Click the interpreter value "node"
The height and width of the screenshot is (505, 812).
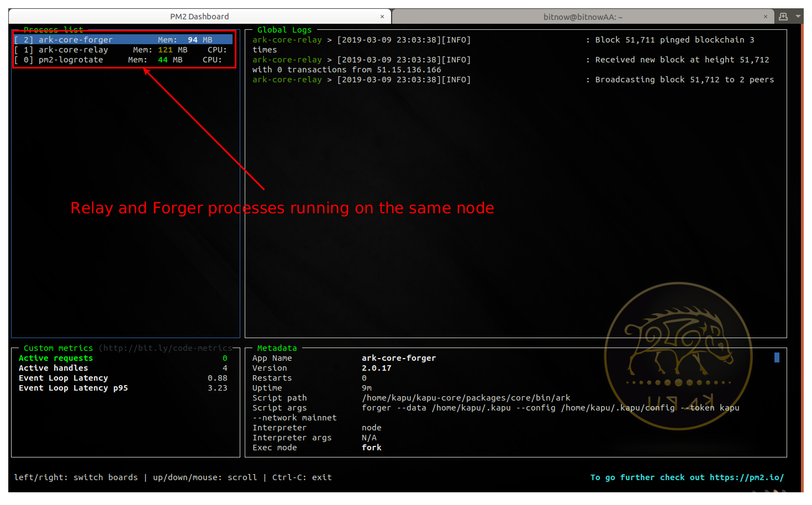(372, 428)
